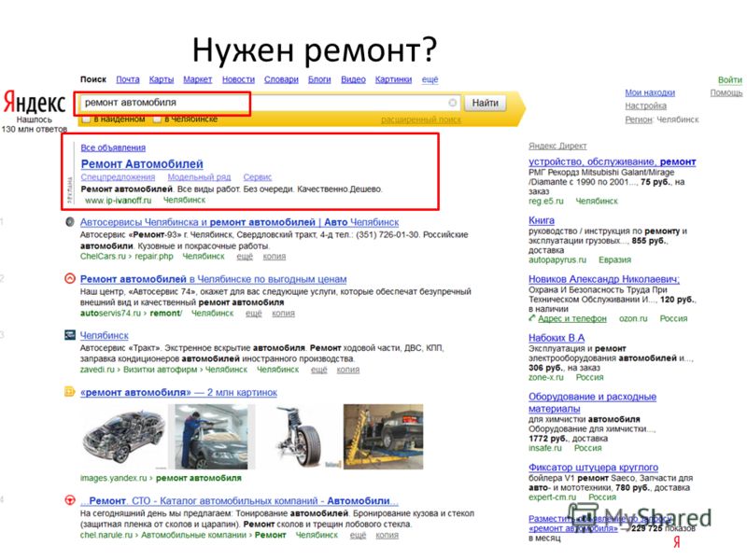Change the Регион setting
Viewport: 747px width, 560px height.
pyautogui.click(x=639, y=119)
